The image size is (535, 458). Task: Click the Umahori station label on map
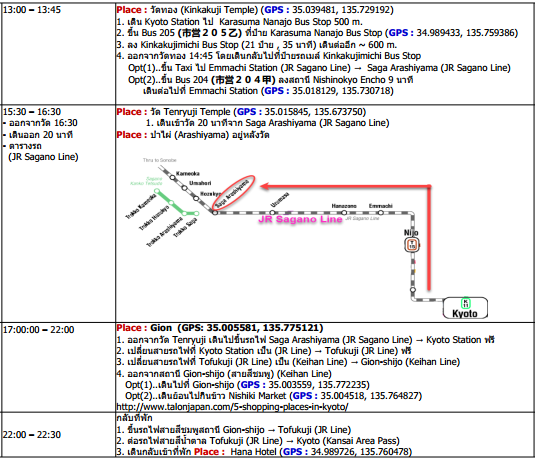[x=200, y=183]
